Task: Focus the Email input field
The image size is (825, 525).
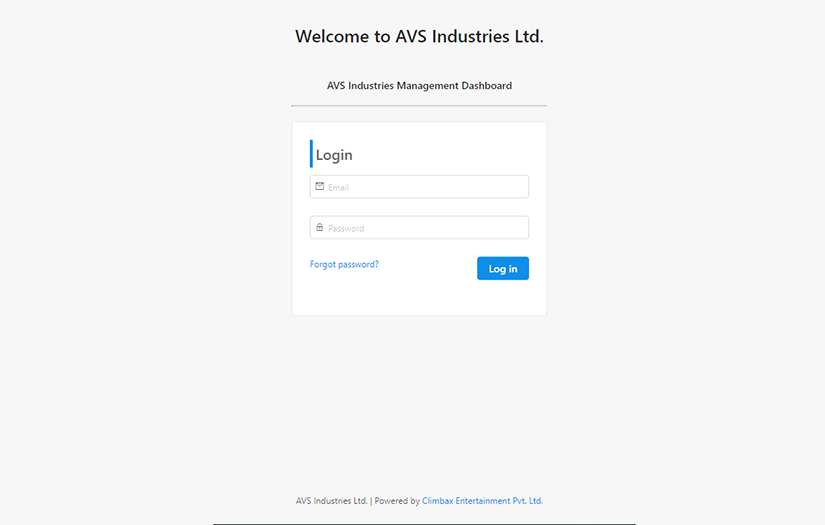Action: click(419, 187)
